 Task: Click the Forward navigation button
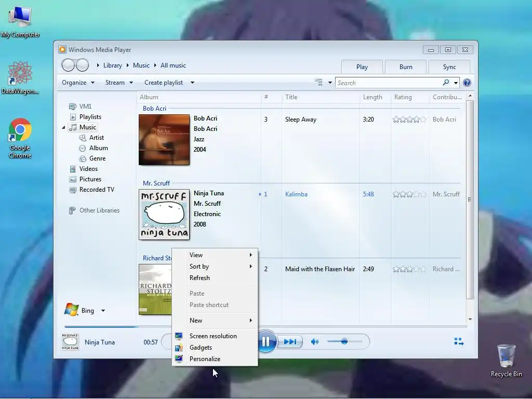point(83,65)
